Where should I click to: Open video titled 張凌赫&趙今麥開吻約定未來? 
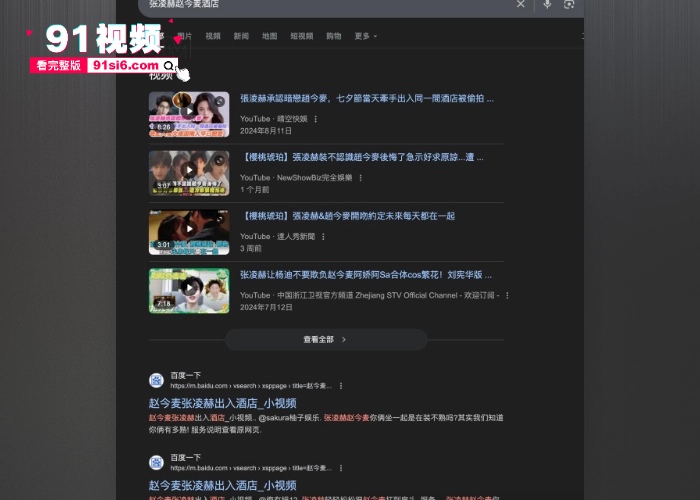point(347,216)
